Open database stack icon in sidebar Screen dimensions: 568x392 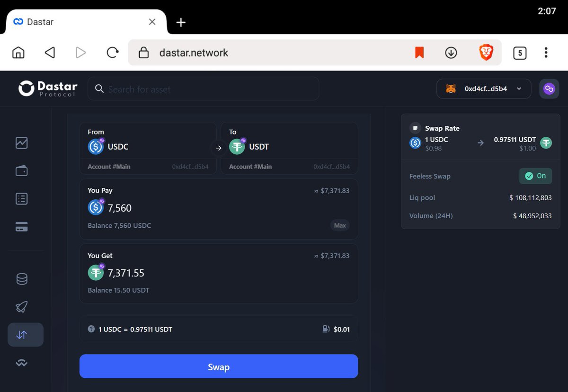coord(22,279)
